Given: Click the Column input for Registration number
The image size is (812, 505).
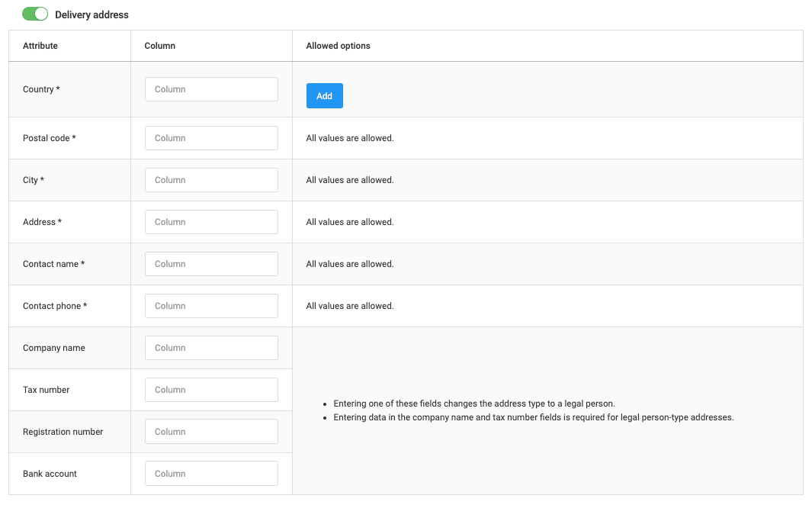Looking at the screenshot, I should [211, 431].
